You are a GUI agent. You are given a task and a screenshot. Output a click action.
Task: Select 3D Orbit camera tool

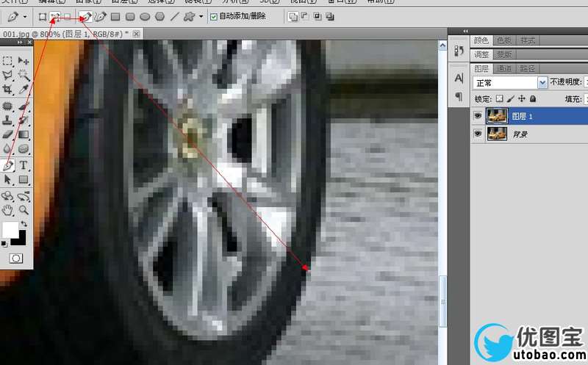(x=24, y=196)
